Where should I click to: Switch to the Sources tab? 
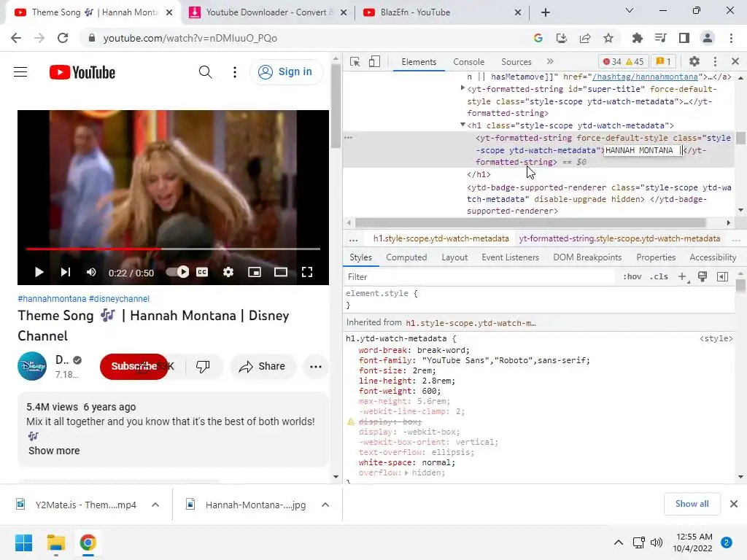pyautogui.click(x=516, y=62)
